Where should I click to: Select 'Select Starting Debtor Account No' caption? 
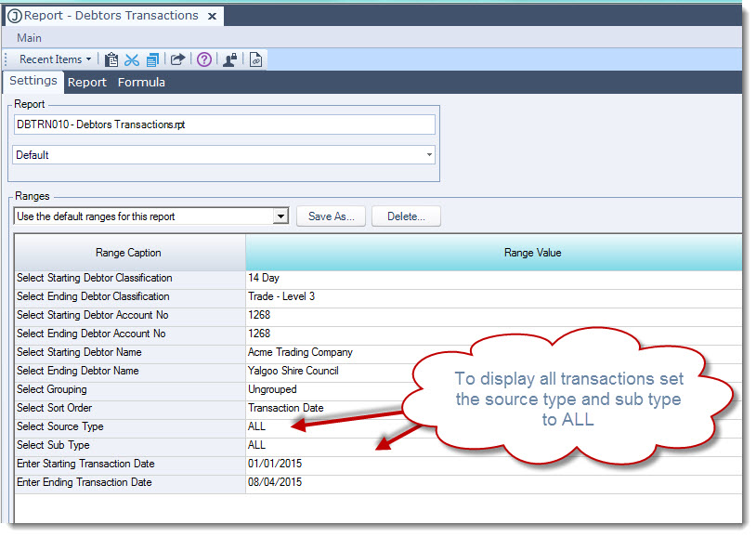coord(130,316)
